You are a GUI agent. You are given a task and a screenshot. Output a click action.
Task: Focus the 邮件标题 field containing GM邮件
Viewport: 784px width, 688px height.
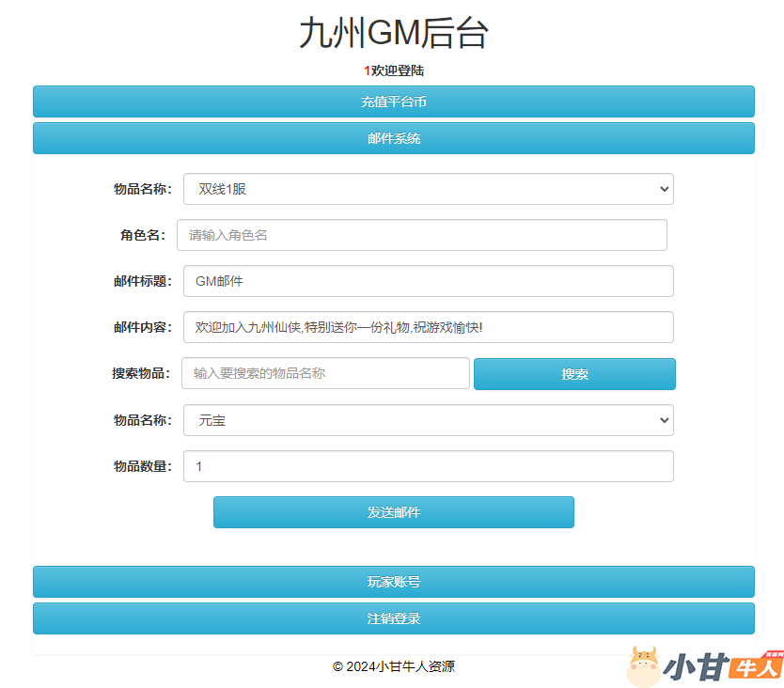[428, 281]
